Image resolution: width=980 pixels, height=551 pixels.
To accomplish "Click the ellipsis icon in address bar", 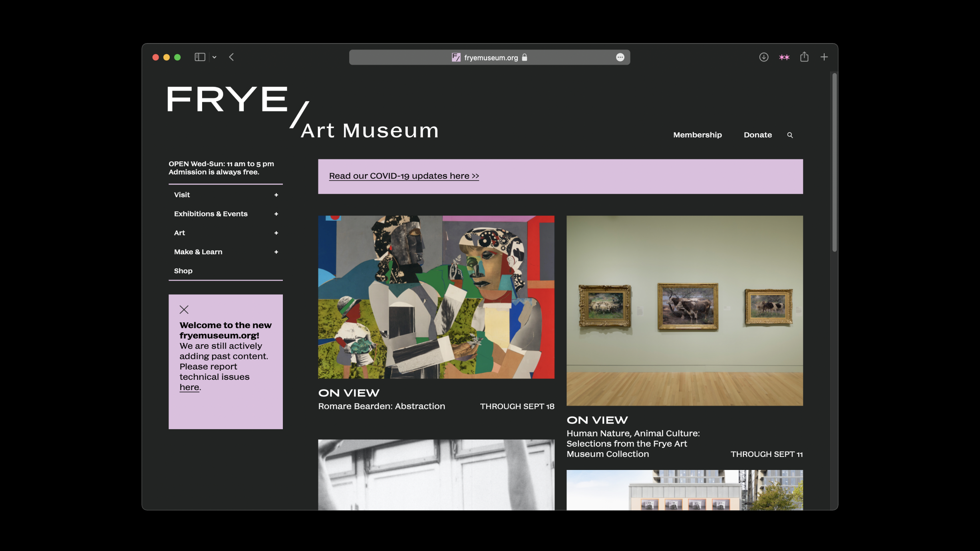I will coord(620,57).
